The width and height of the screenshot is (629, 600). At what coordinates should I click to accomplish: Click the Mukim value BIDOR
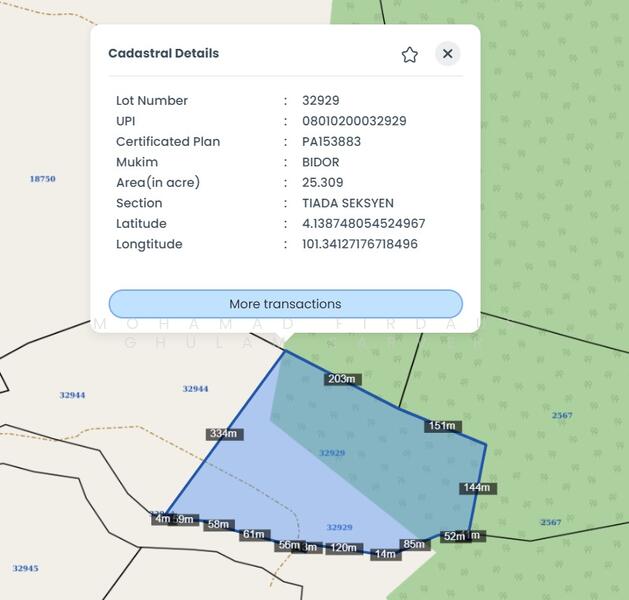320,162
